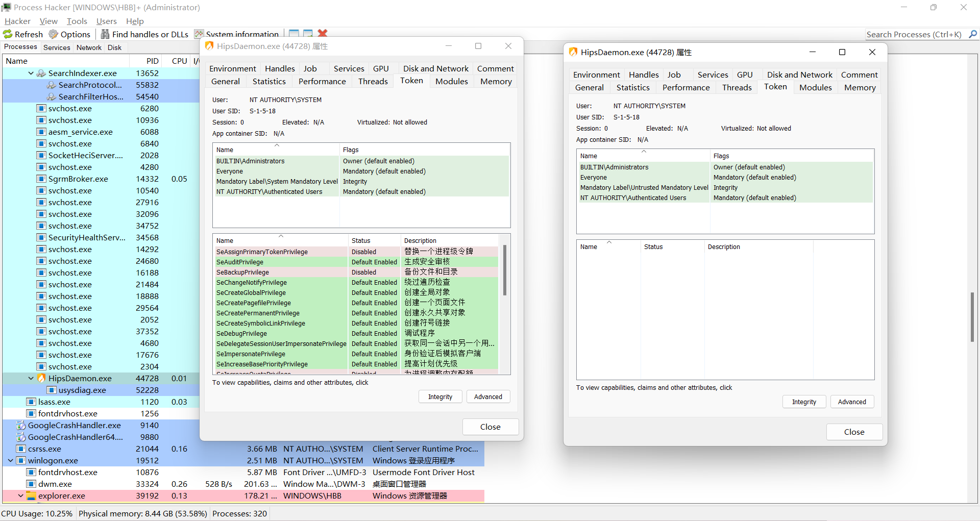Select System Mandatory Level row in background window
Screen dimensions: 980x521
point(361,182)
